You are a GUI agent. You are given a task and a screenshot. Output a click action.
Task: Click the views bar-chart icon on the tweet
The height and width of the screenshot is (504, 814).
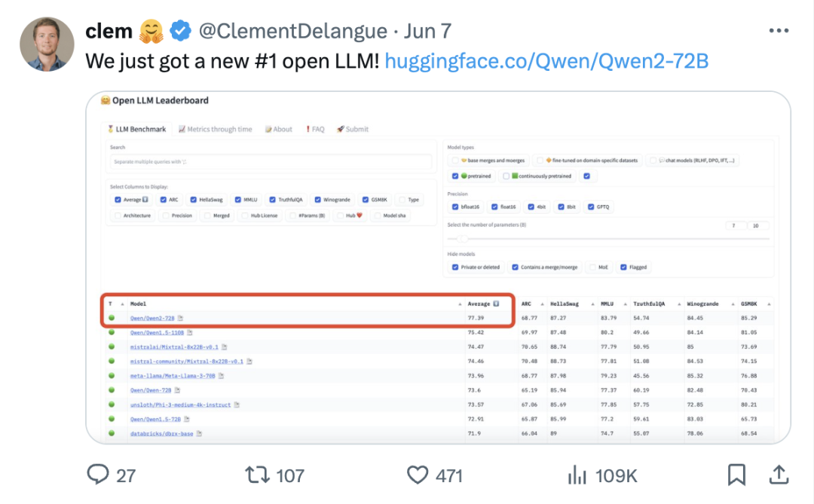[577, 475]
